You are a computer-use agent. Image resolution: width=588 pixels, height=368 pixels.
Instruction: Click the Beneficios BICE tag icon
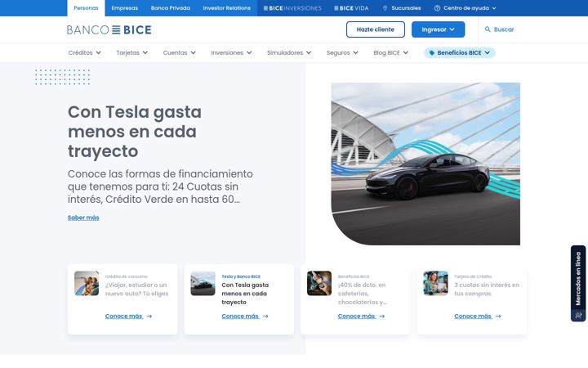tap(432, 53)
